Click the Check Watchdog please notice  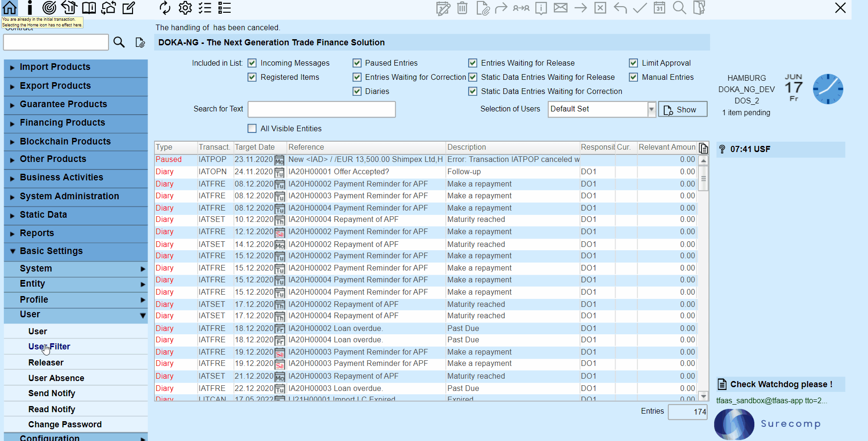[781, 384]
